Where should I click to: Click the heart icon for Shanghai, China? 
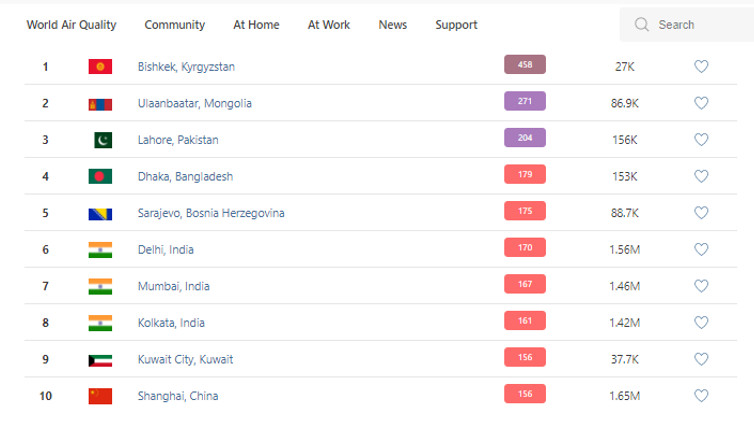(701, 396)
